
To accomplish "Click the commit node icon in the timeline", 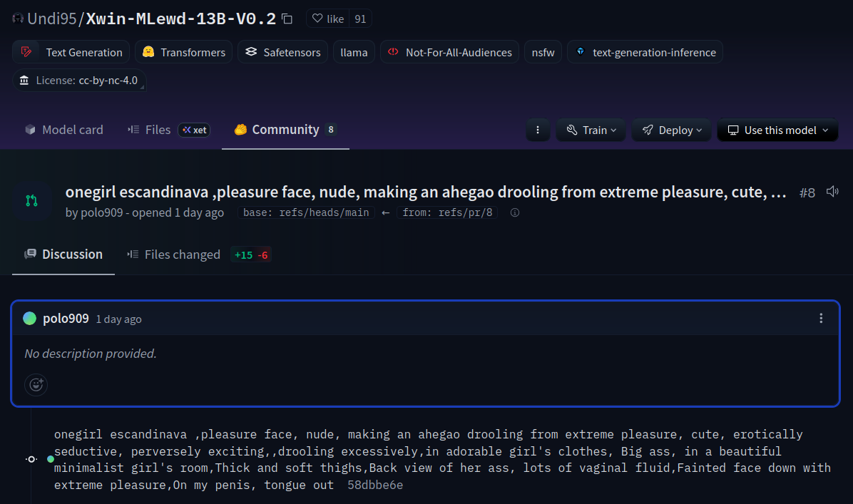I will 31,459.
